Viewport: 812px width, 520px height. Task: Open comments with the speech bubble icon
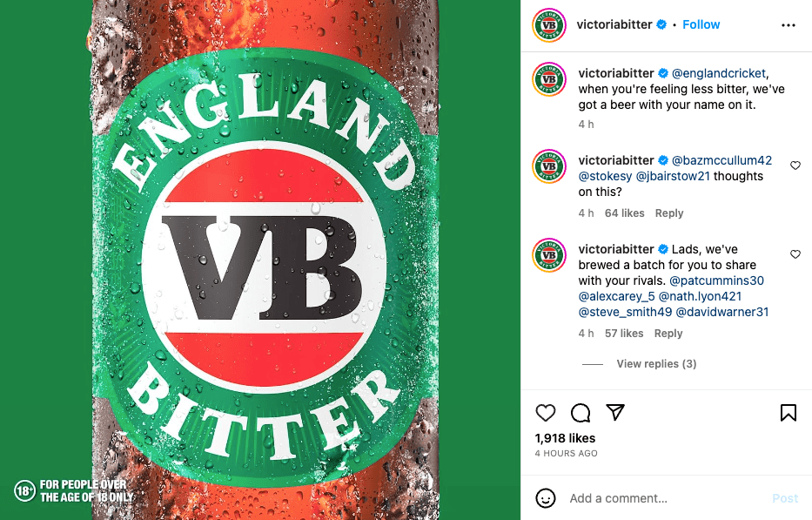[580, 413]
